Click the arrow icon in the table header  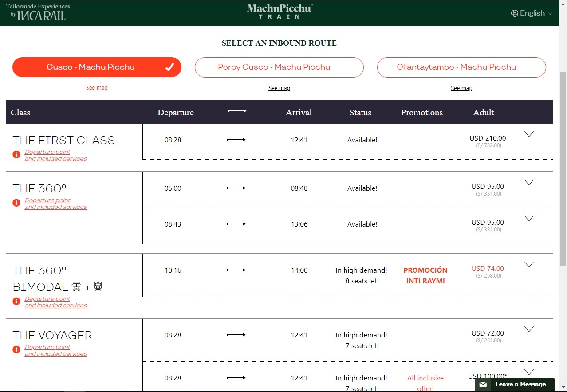pyautogui.click(x=237, y=111)
